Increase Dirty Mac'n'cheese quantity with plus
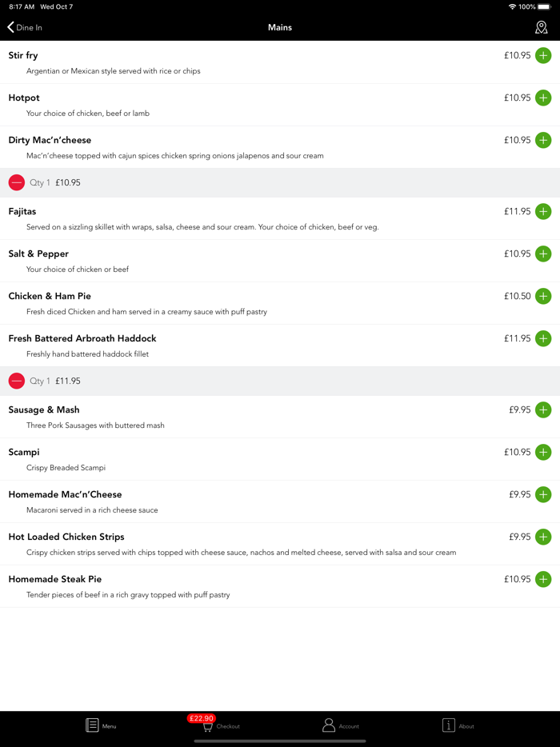560x747 pixels. click(x=543, y=140)
